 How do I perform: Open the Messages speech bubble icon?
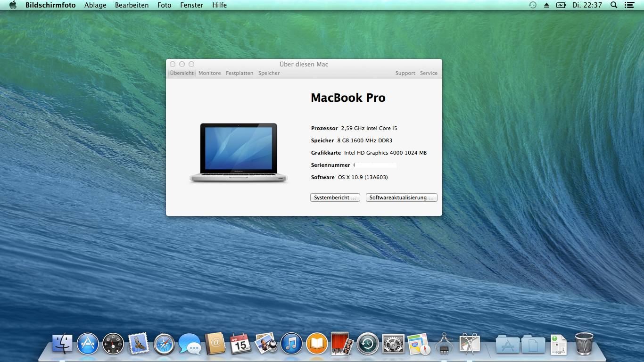click(x=190, y=344)
